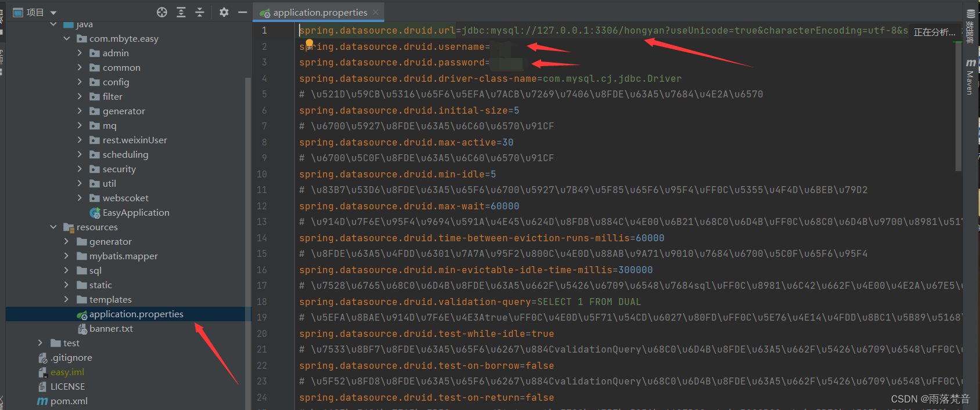Select the mybatis.mapper folder
This screenshot has height=410, width=980.
pos(123,256)
